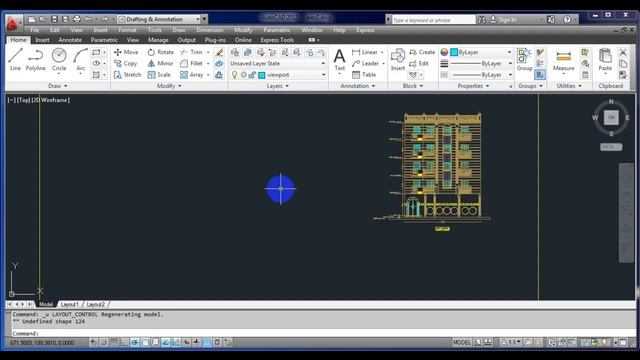Toggle the MODEL space status button
Screen dimensions: 640x360
click(462, 342)
